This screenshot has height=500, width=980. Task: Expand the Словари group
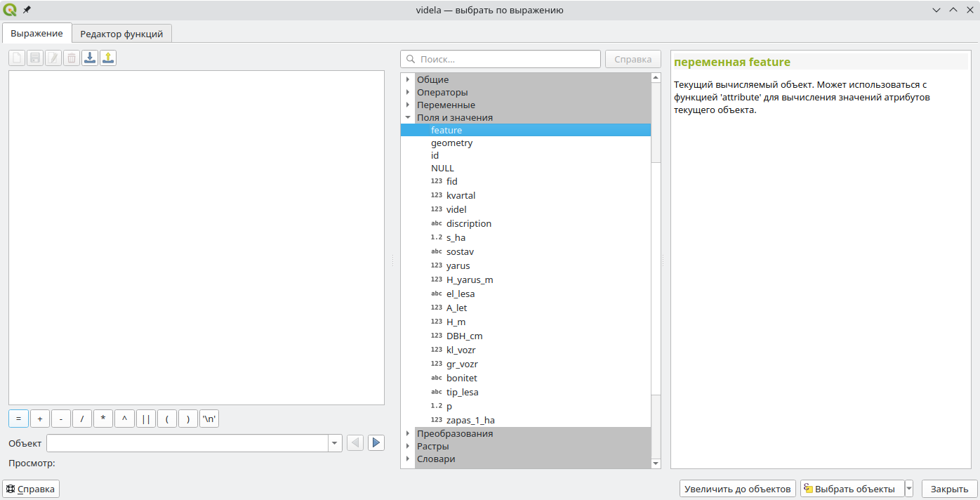tap(407, 459)
